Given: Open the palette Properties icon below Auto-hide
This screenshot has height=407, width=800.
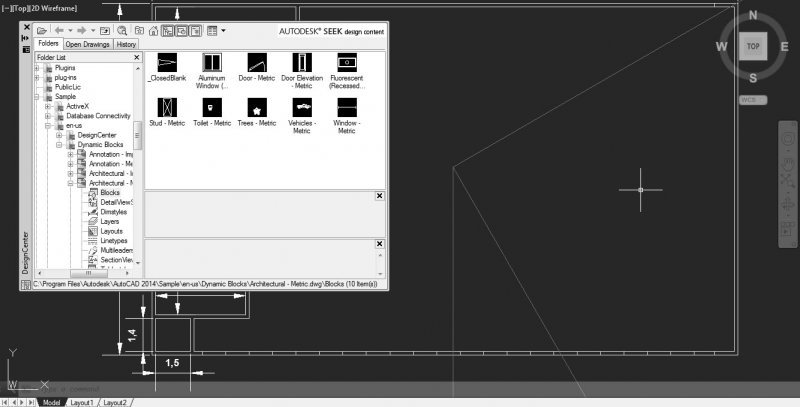Looking at the screenshot, I should point(26,49).
